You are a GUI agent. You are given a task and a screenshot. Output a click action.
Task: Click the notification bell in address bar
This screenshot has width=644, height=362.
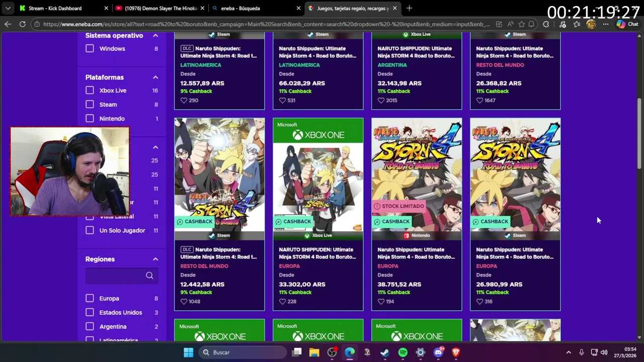tap(531, 24)
